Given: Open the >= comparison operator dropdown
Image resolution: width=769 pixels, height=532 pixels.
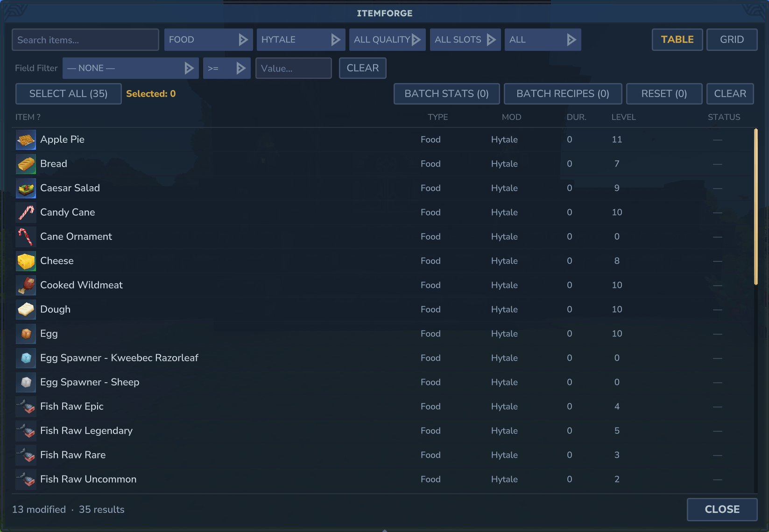Looking at the screenshot, I should [226, 68].
